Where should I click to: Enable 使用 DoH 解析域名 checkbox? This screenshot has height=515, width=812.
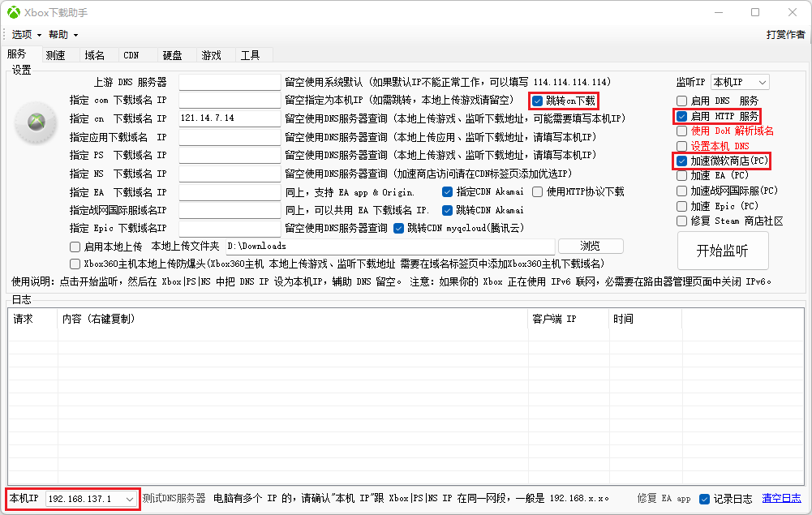(x=682, y=131)
